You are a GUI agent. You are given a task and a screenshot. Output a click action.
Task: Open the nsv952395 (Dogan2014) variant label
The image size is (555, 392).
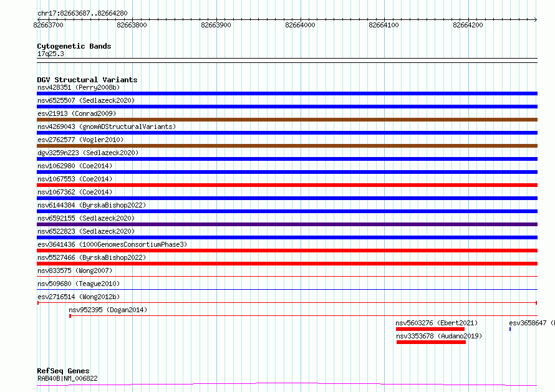[x=108, y=310]
